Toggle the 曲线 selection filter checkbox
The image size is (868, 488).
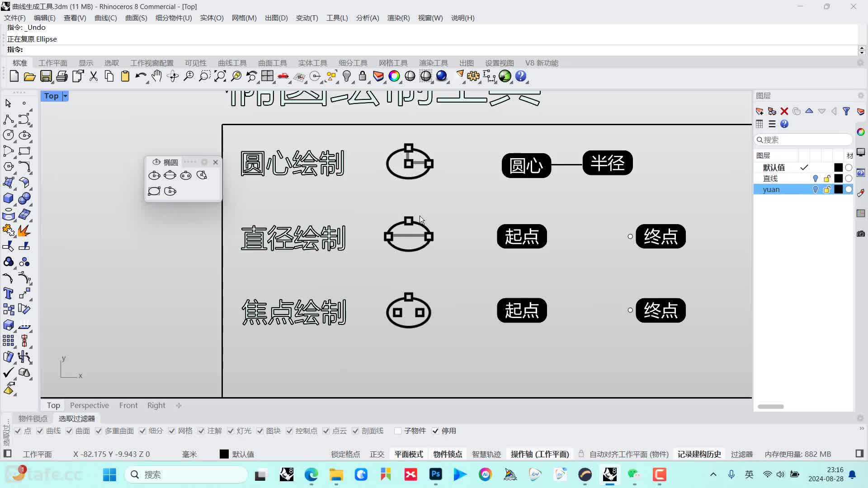click(x=40, y=431)
